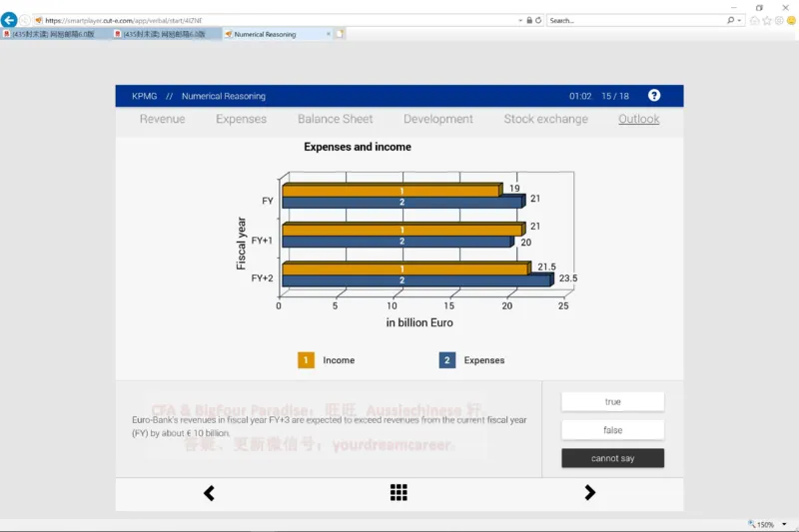Expand the search provider dropdown arrow
799x532 pixels.
point(740,20)
